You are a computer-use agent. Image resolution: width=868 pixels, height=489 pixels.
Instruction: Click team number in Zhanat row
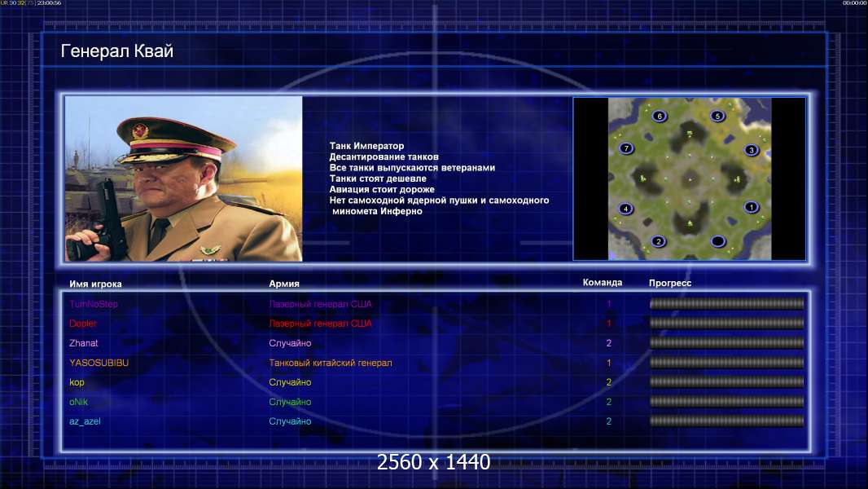[608, 343]
